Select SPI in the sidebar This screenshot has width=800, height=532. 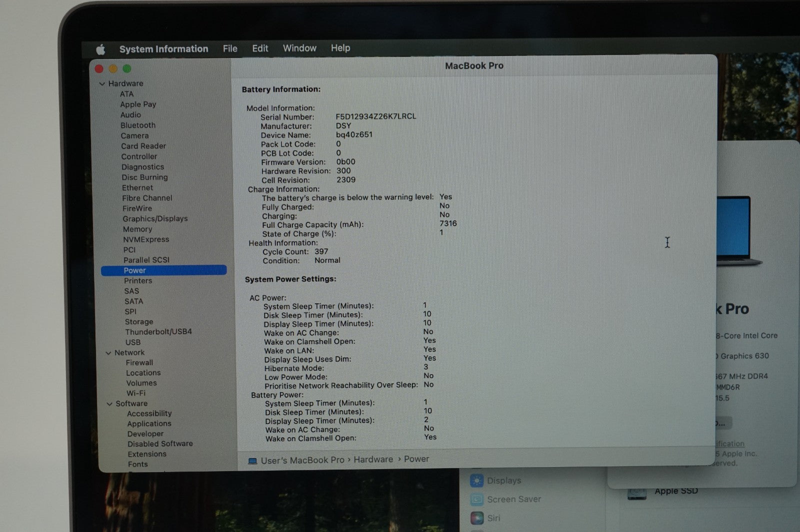pos(130,312)
